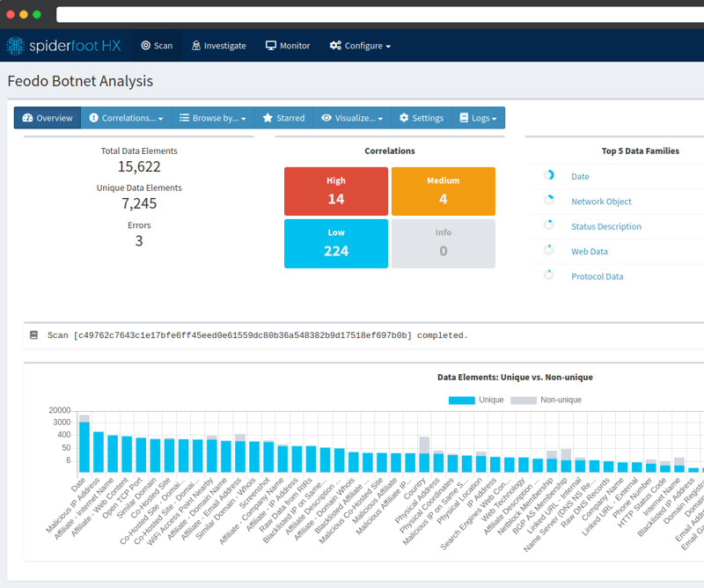Click the Top 5 Data Families heading
The width and height of the screenshot is (704, 588).
point(641,151)
